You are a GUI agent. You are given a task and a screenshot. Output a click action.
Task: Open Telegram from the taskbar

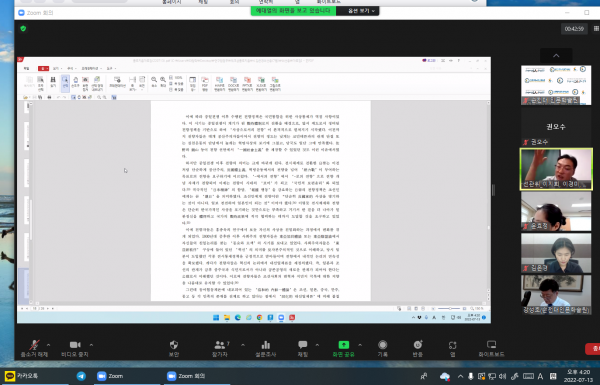(81, 376)
